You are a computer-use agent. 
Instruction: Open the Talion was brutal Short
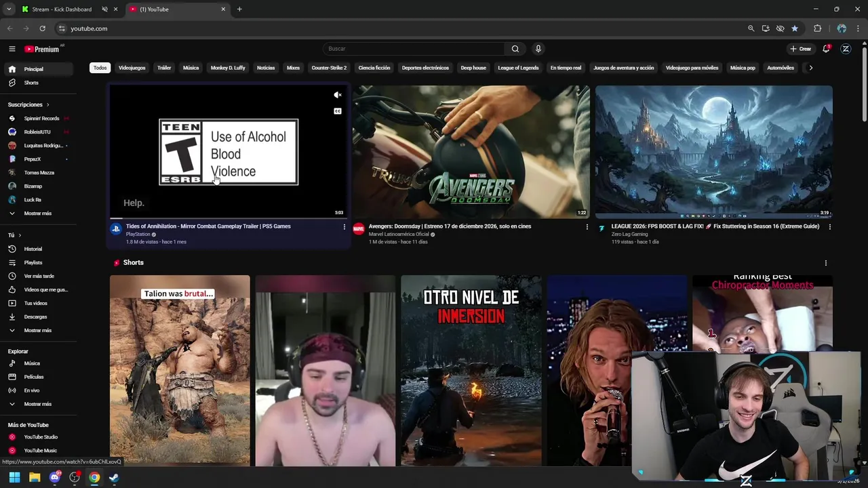[180, 371]
